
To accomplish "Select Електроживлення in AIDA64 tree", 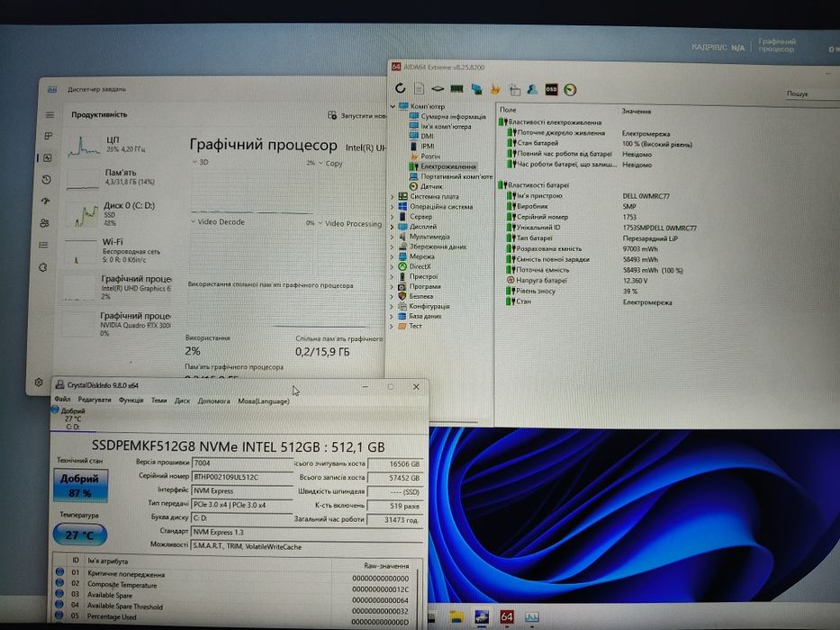I will click(x=447, y=166).
